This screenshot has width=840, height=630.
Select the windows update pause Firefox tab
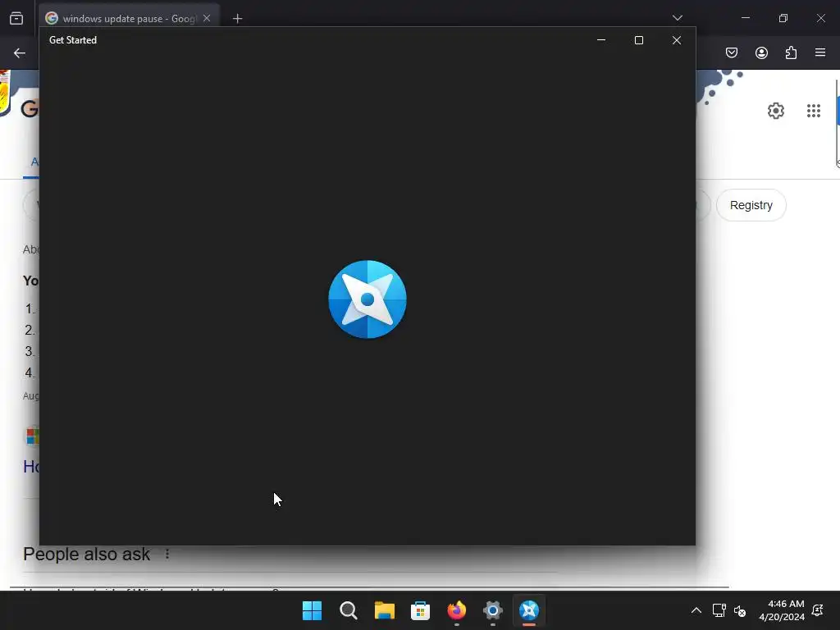129,18
